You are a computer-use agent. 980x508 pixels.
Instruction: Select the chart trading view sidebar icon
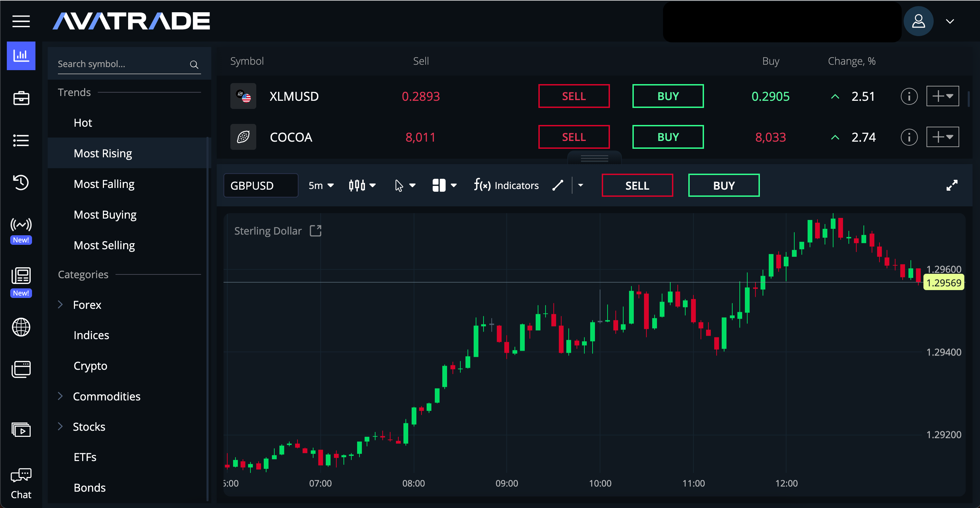[21, 56]
